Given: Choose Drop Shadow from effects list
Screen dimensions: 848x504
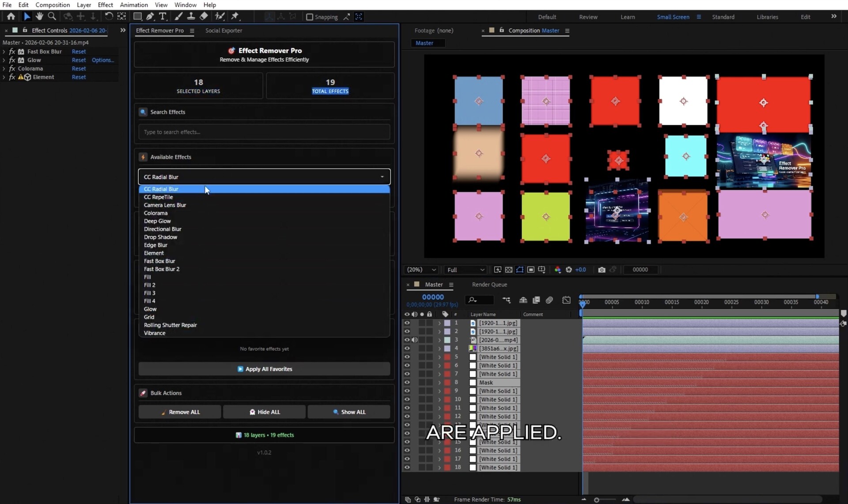Looking at the screenshot, I should click(x=160, y=237).
